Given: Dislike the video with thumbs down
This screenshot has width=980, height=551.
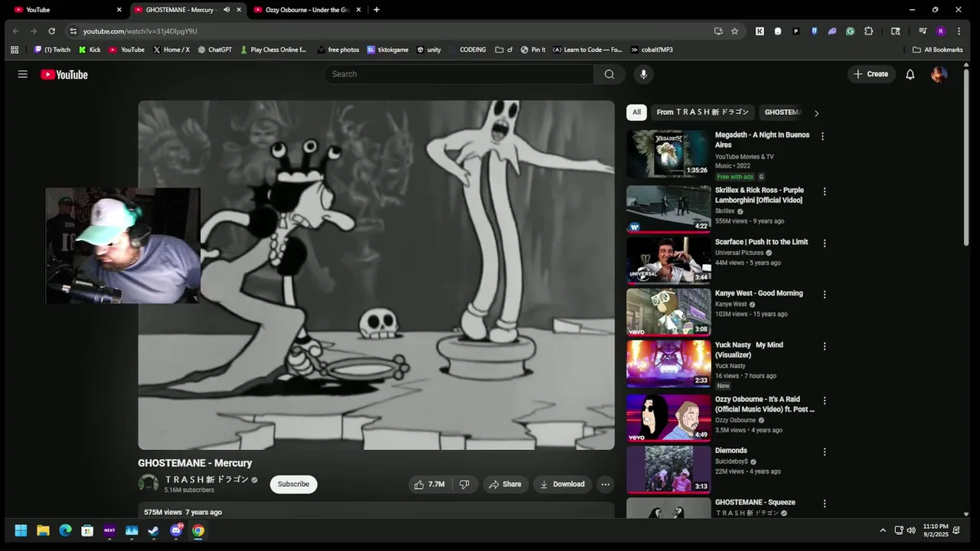Looking at the screenshot, I should (464, 484).
